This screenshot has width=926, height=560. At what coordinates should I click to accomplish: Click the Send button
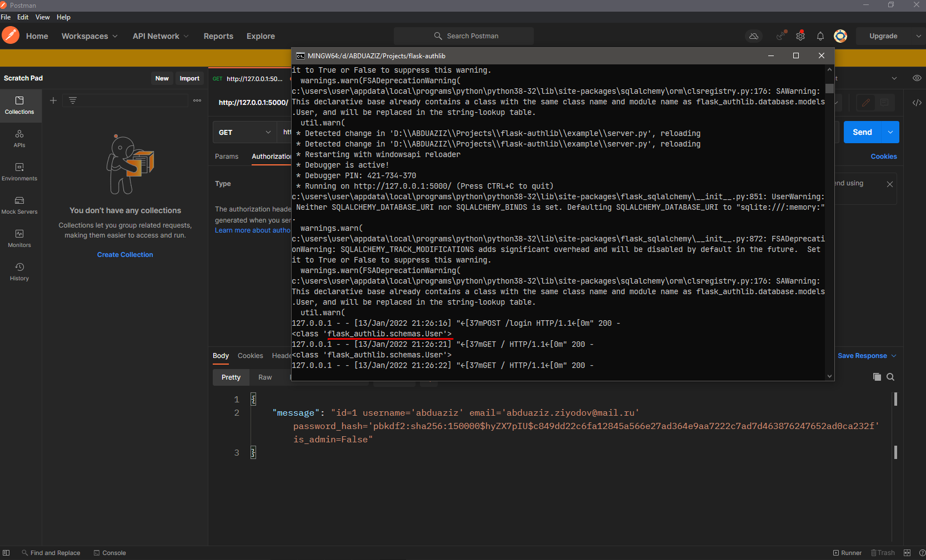pyautogui.click(x=862, y=132)
